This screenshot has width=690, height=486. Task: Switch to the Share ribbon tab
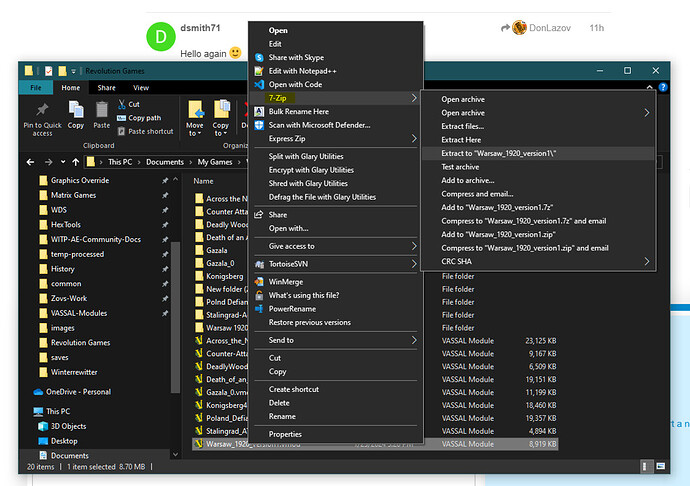click(106, 88)
